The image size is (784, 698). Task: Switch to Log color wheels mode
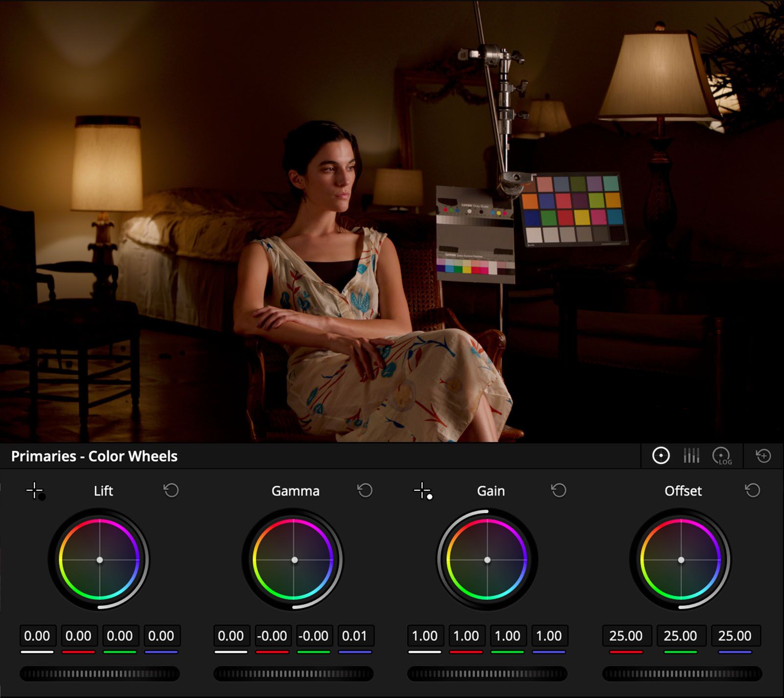click(x=722, y=455)
